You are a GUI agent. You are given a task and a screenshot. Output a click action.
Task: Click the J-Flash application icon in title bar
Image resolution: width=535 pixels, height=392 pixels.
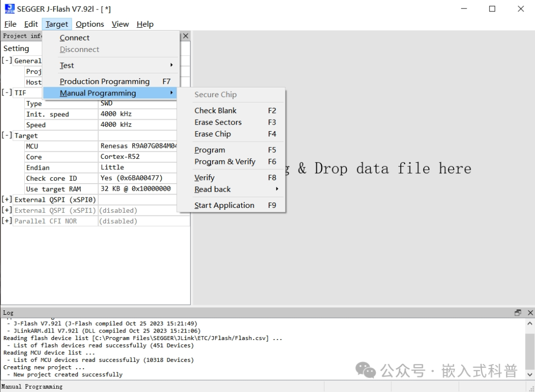(9, 9)
